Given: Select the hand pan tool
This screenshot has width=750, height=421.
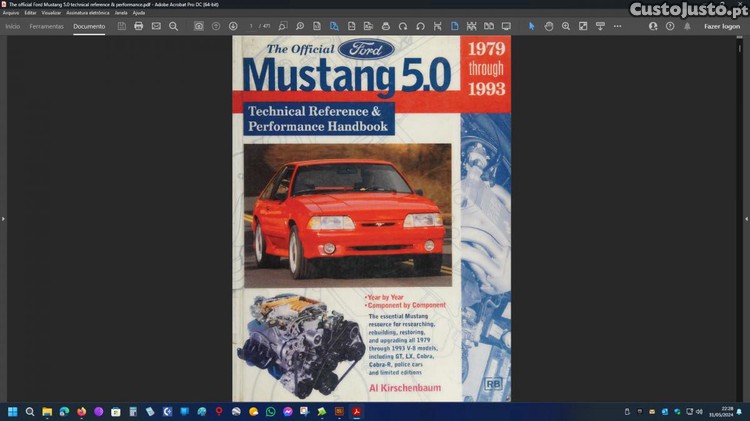Looking at the screenshot, I should coord(549,26).
